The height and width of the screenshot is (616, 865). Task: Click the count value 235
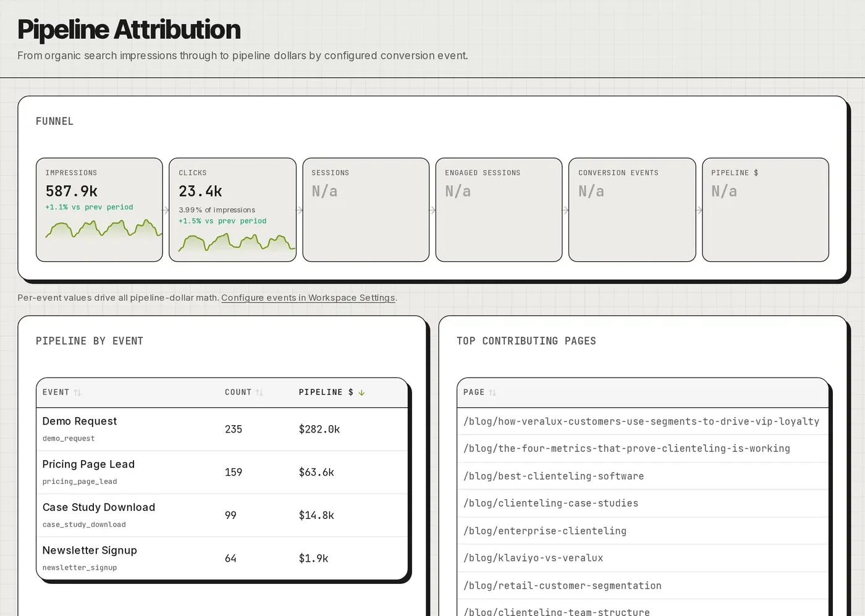(234, 429)
